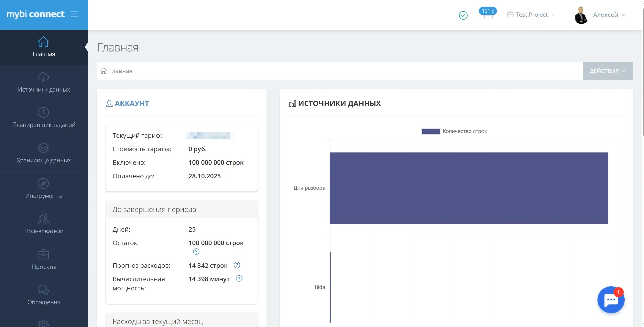This screenshot has width=644, height=327.
Task: Click the green checkmark status icon
Action: point(463,15)
